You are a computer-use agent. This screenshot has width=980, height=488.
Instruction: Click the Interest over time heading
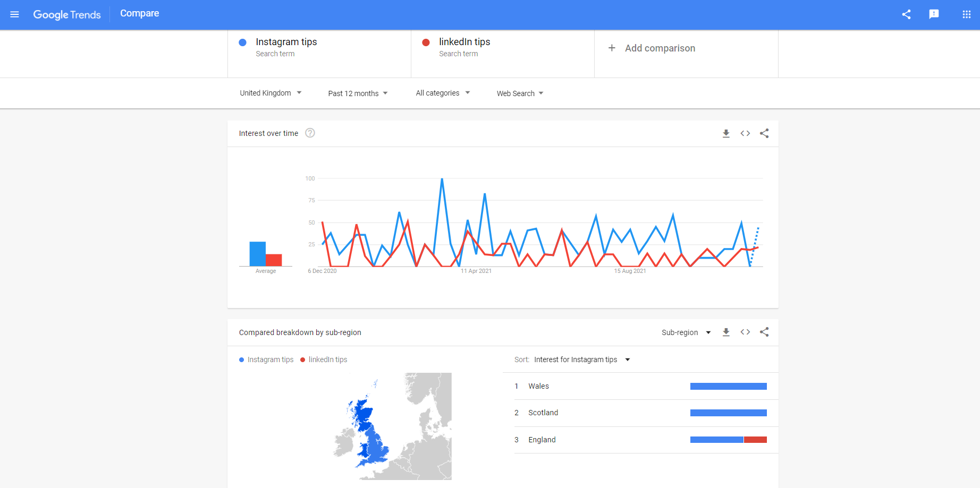[268, 133]
